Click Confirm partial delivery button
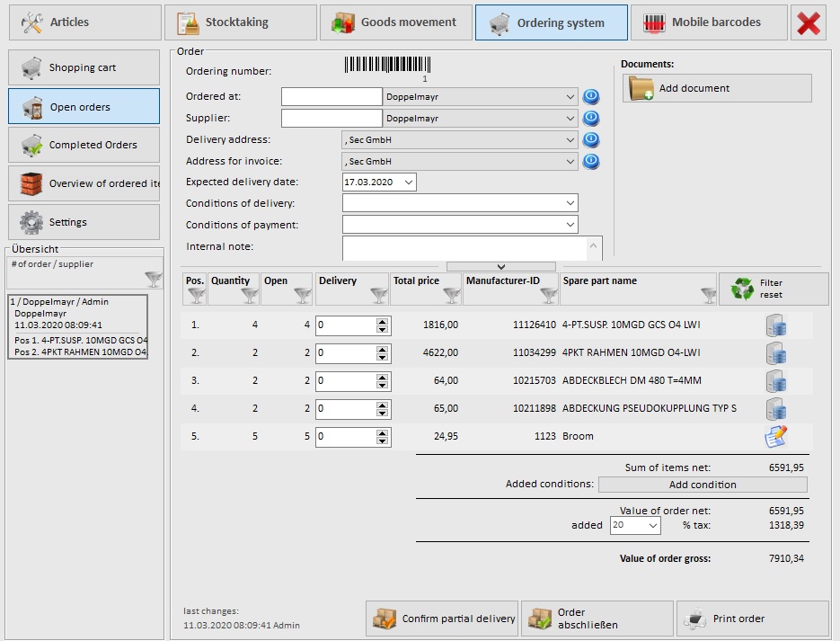 click(442, 619)
